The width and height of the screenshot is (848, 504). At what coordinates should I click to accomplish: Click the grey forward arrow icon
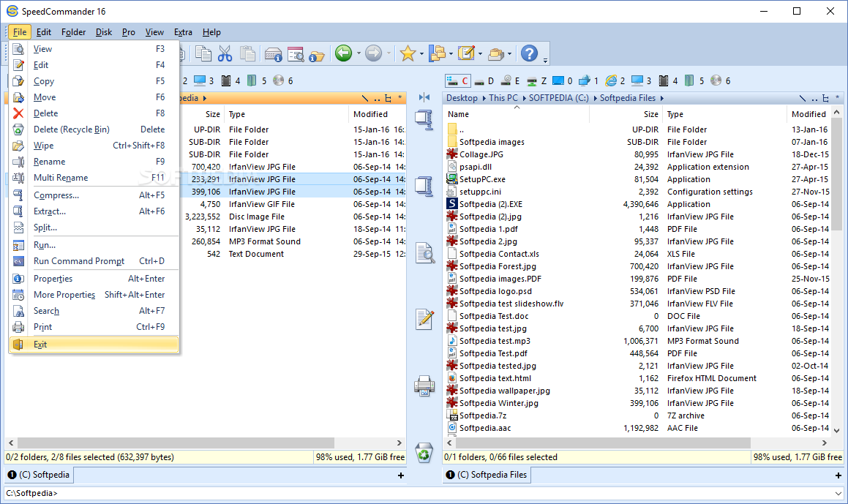tap(374, 53)
